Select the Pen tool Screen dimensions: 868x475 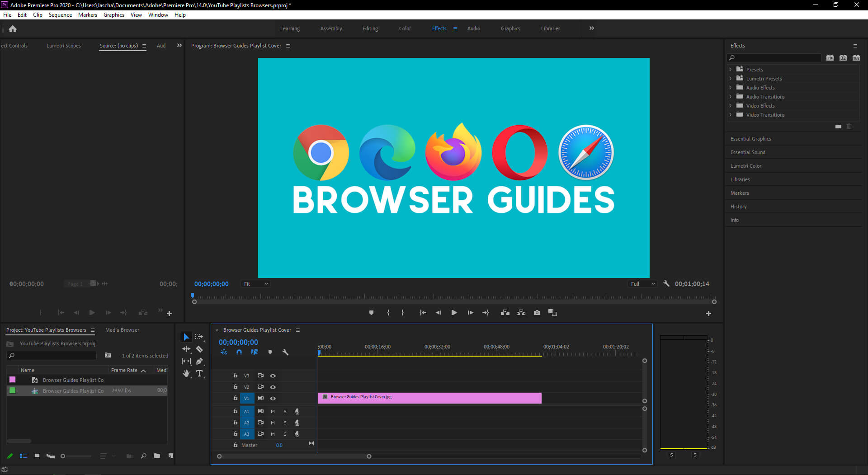(199, 361)
